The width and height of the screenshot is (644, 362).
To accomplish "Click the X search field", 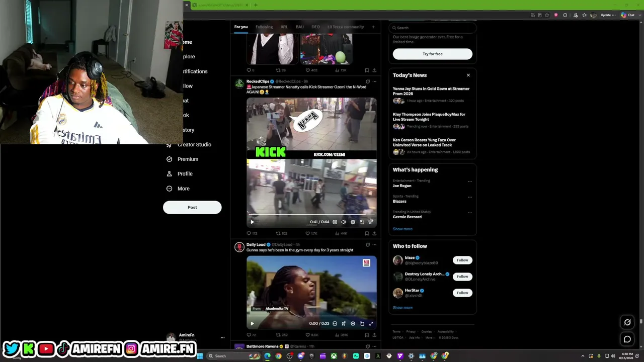I will (432, 28).
